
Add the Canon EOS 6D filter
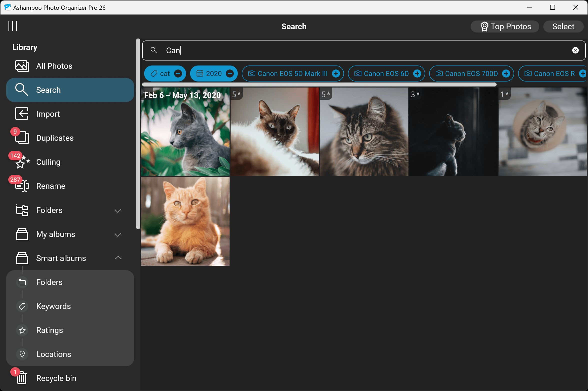417,73
